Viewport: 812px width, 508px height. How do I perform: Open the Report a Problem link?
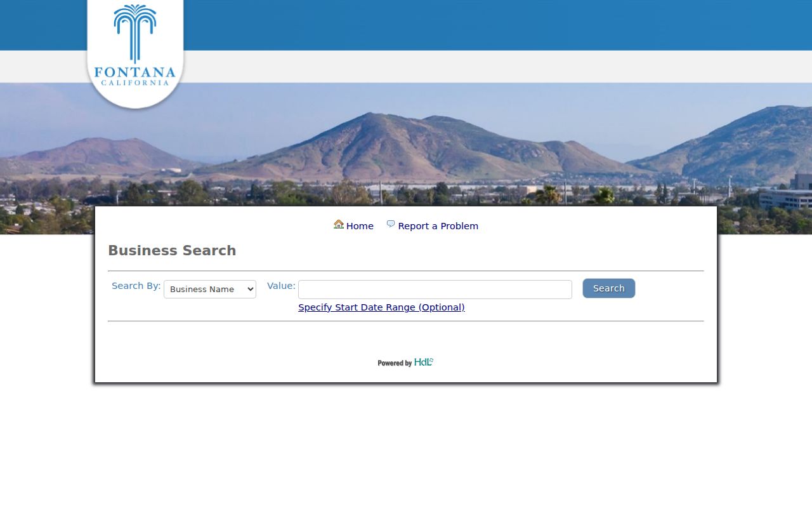438,226
